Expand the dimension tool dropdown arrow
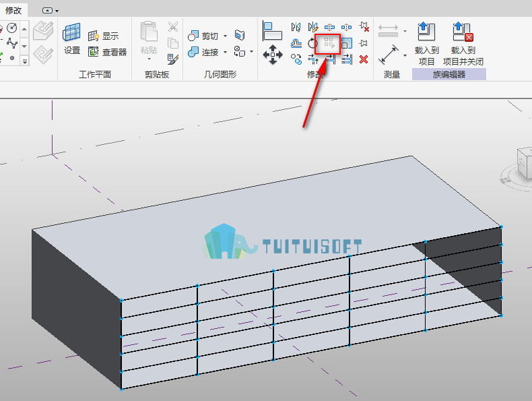 [405, 55]
